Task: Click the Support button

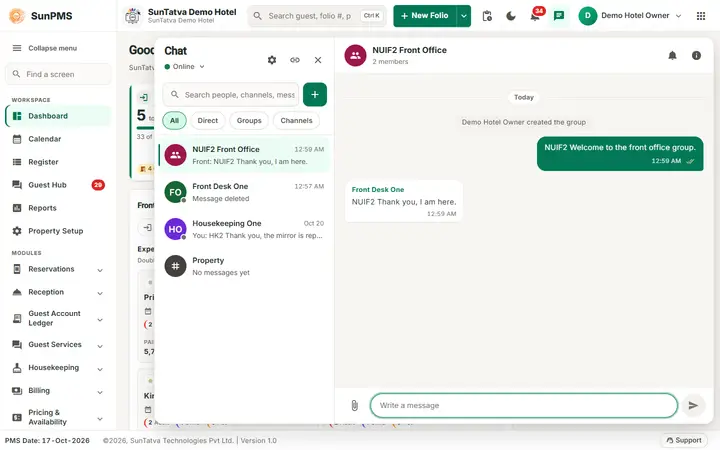Action: pyautogui.click(x=684, y=440)
